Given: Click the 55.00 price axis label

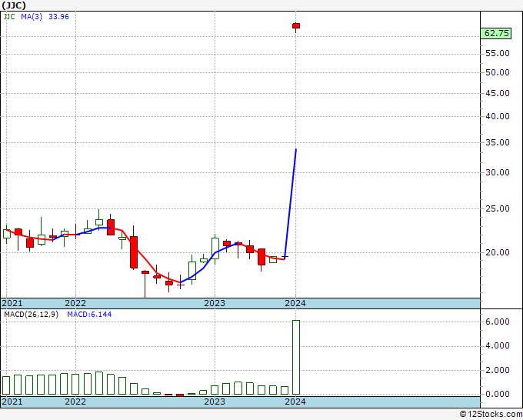Looking at the screenshot, I should point(498,53).
